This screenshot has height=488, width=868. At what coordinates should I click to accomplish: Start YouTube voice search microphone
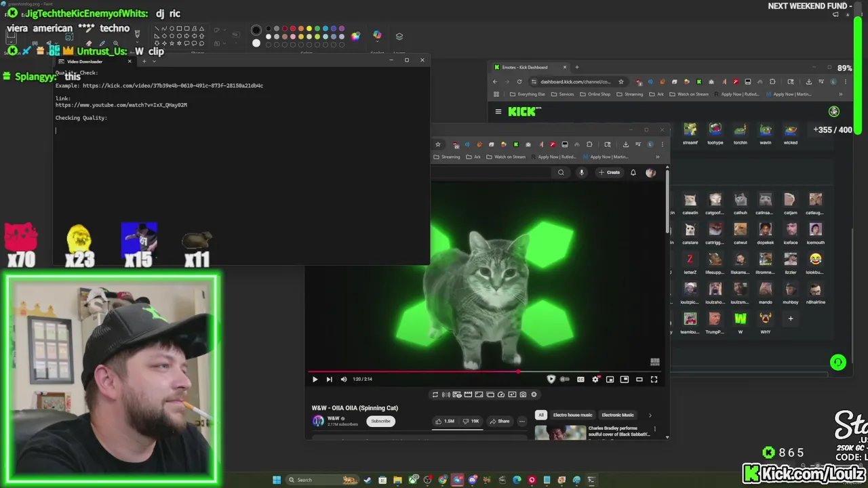[x=581, y=172]
